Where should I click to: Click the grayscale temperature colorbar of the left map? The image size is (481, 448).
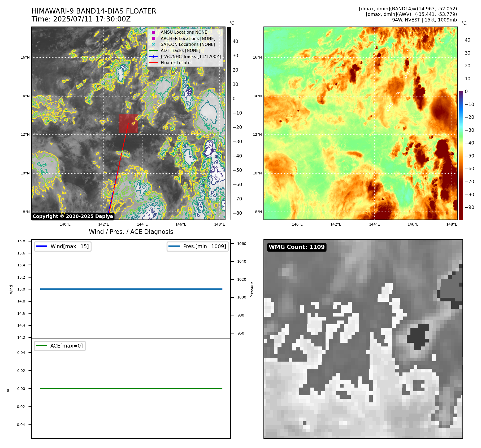[229, 123]
